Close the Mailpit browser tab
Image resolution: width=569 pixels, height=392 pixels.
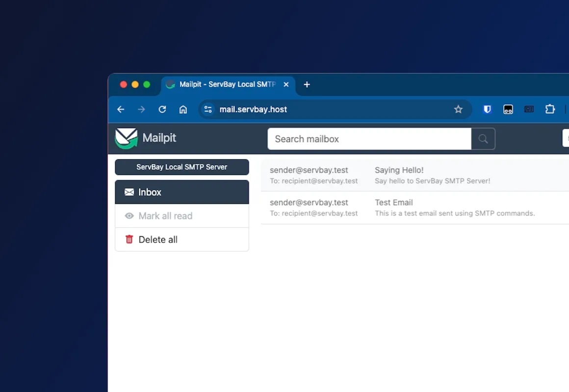(x=286, y=84)
